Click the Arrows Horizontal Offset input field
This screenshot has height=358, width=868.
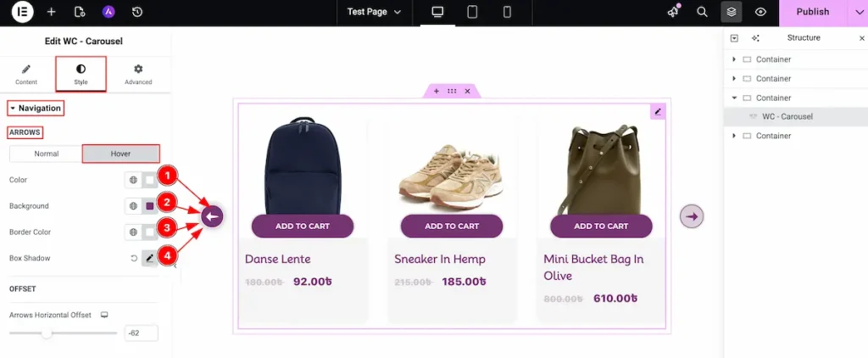tap(141, 333)
